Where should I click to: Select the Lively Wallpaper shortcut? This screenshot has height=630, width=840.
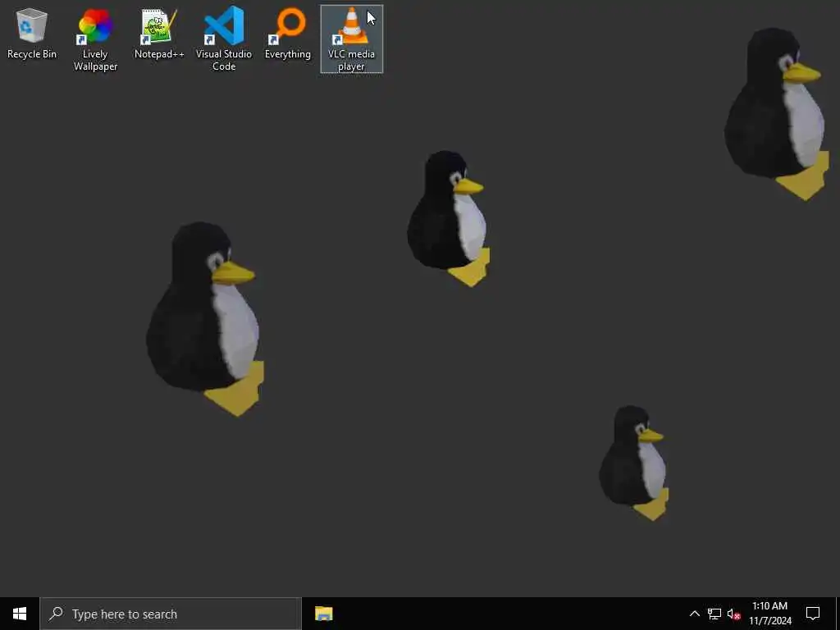pyautogui.click(x=95, y=39)
